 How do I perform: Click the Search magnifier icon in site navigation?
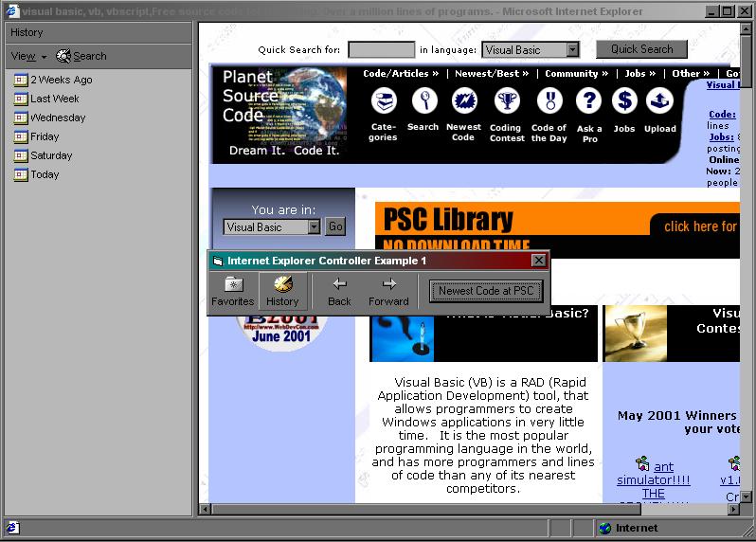point(423,101)
